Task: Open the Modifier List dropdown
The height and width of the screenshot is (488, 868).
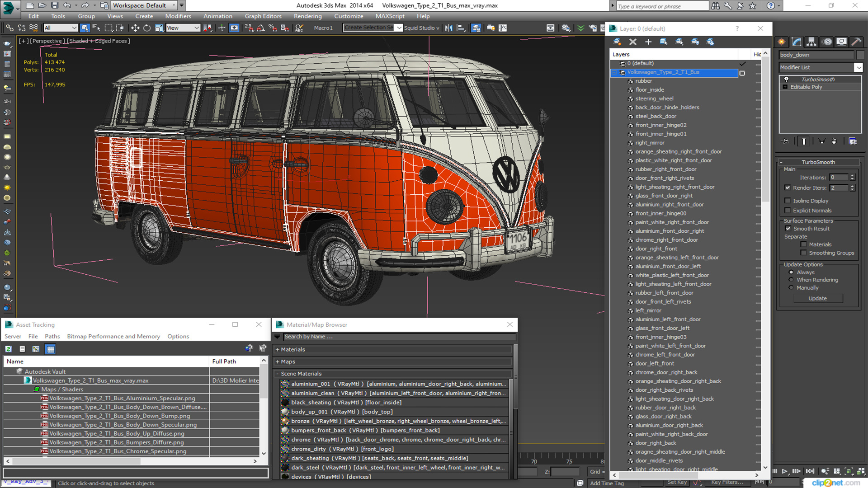Action: click(x=859, y=67)
